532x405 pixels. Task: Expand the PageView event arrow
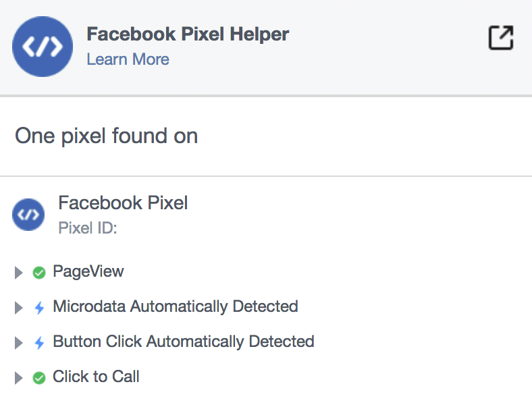[19, 273]
